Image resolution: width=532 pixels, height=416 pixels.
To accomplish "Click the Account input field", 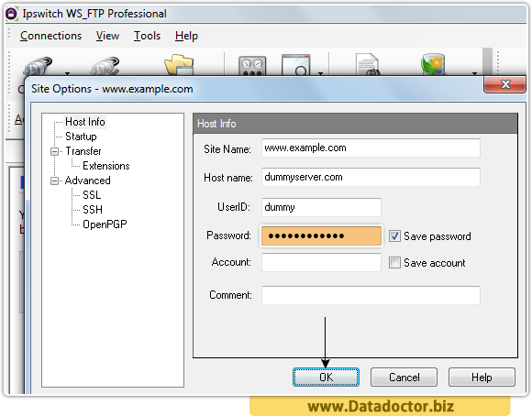I will click(x=321, y=262).
